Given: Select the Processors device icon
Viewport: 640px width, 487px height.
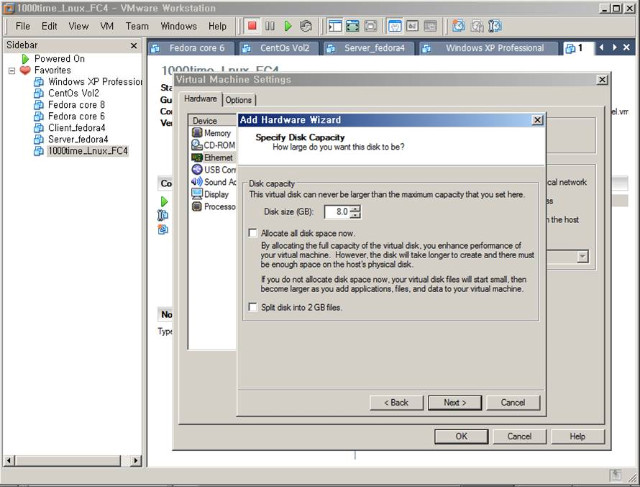Looking at the screenshot, I should [x=197, y=207].
